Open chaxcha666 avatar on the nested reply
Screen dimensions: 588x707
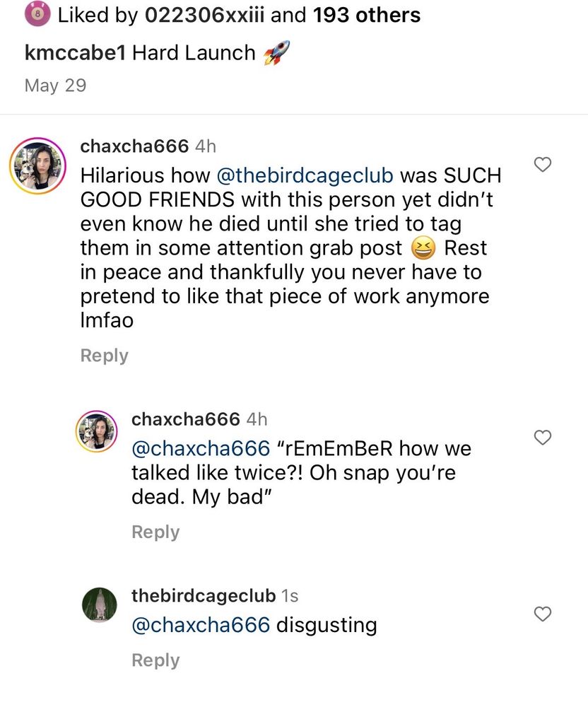95,428
